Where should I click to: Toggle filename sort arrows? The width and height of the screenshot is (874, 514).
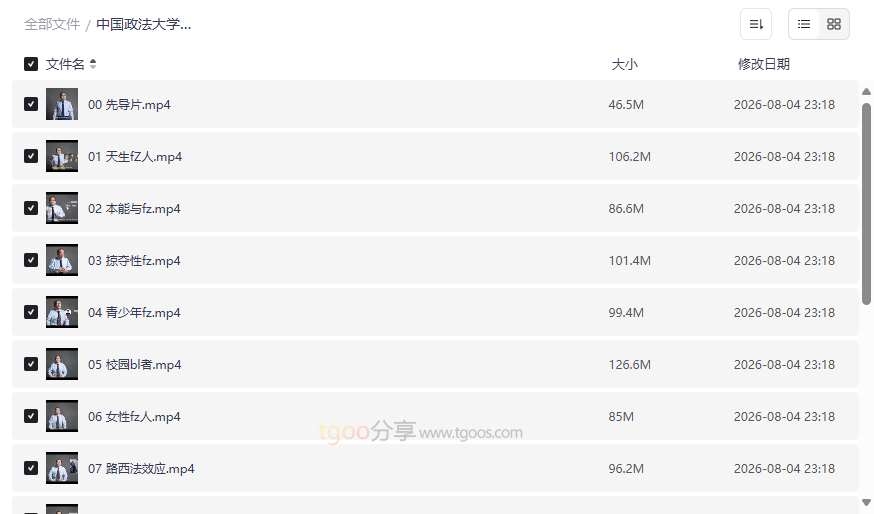(93, 64)
